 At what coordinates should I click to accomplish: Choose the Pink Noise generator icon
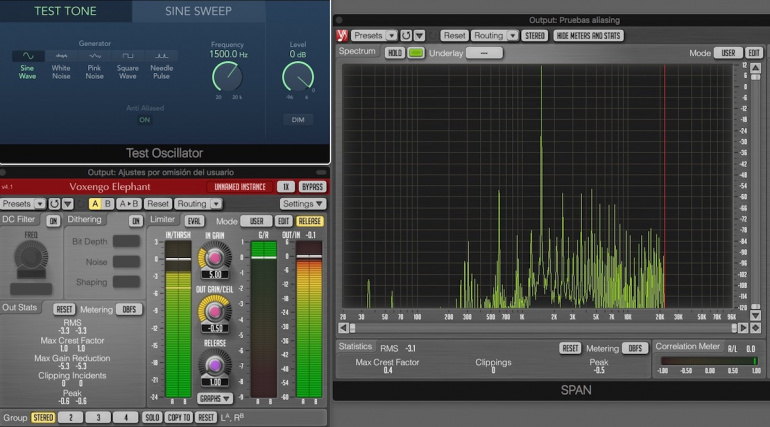94,57
